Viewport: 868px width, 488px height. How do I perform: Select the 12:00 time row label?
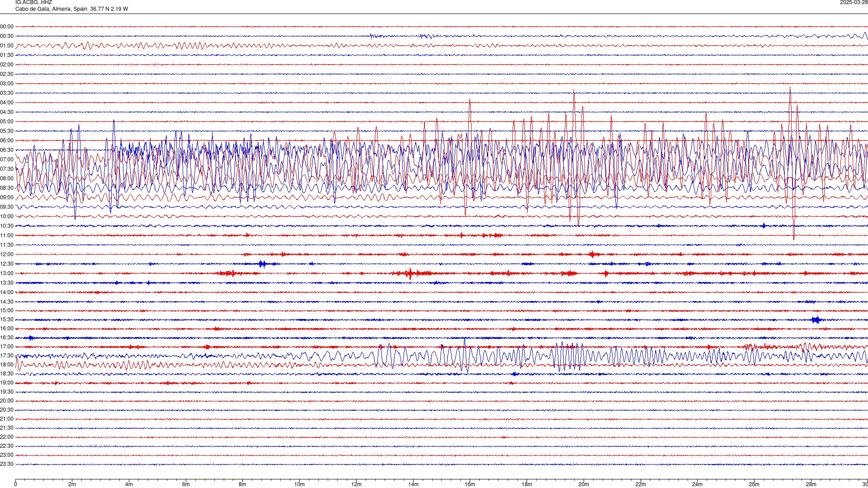(7, 254)
